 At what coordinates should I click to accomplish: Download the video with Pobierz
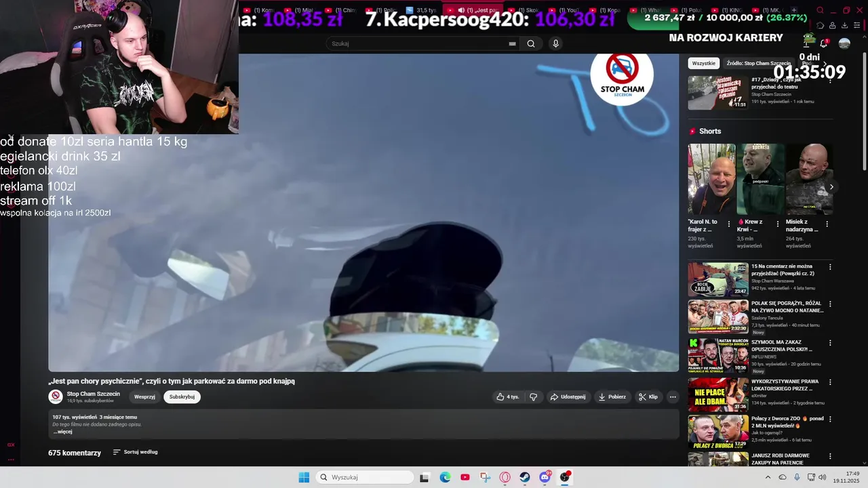612,396
